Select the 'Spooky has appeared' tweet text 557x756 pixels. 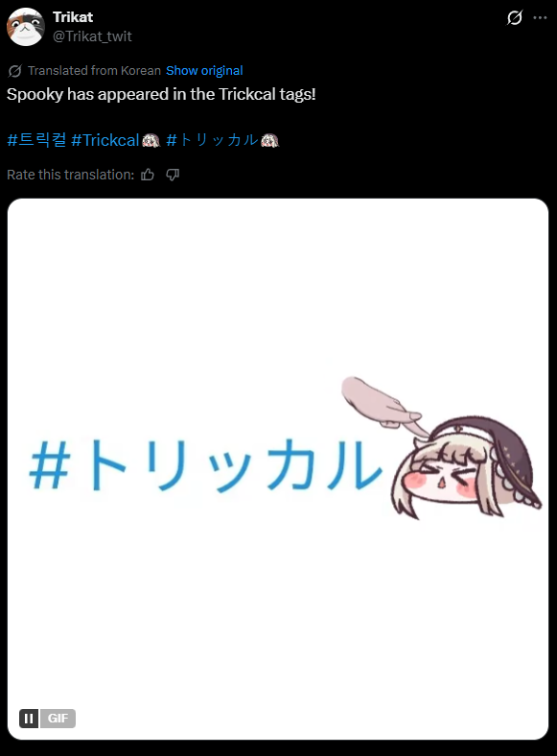161,94
